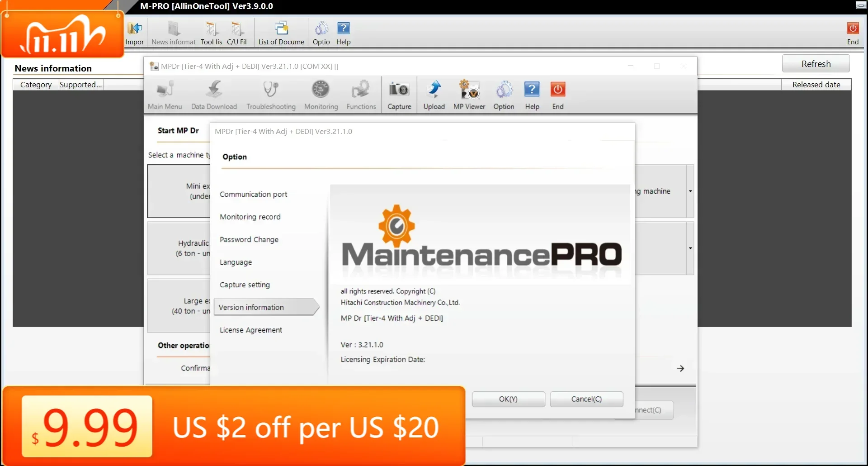Confirm with the OK(Y) button
This screenshot has height=466, width=868.
(x=508, y=399)
